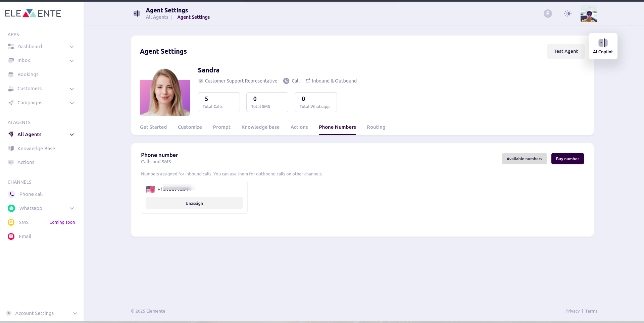Expand the Dashboard menu chevron
The height and width of the screenshot is (323, 644).
coord(72,47)
